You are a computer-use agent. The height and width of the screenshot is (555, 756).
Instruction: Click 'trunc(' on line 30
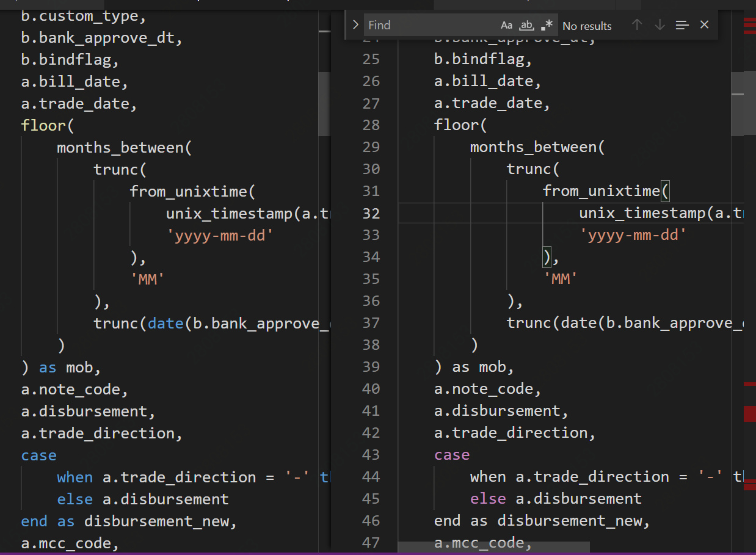click(533, 169)
